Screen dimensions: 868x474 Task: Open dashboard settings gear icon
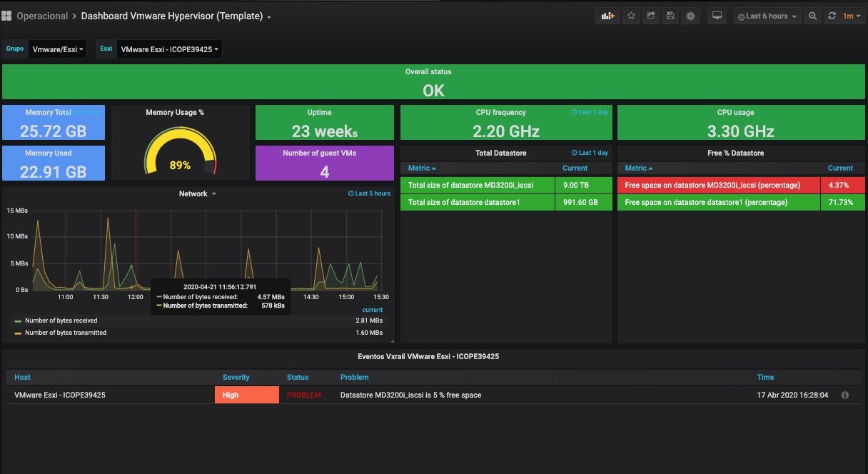point(690,16)
